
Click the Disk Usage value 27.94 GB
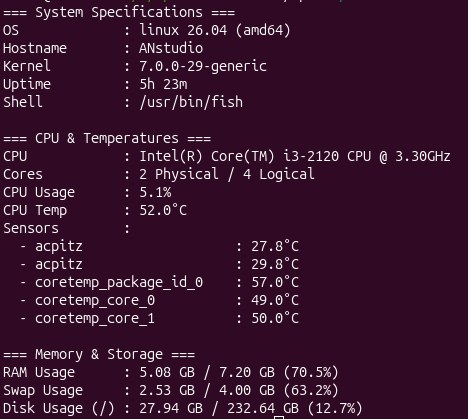pyautogui.click(x=171, y=408)
